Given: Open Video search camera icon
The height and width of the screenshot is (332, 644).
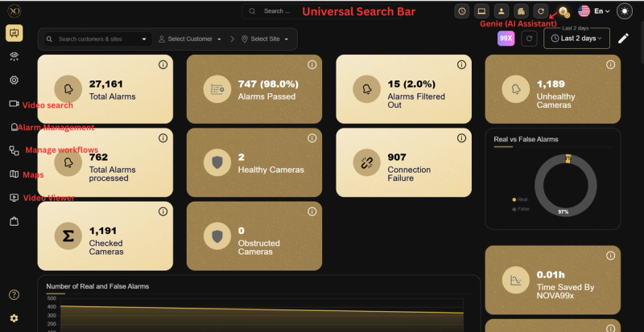Looking at the screenshot, I should [x=14, y=104].
